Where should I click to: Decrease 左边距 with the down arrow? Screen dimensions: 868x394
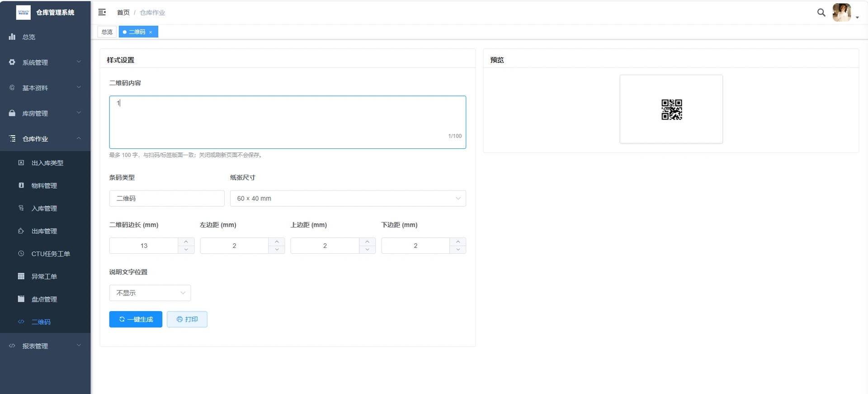[x=277, y=250]
